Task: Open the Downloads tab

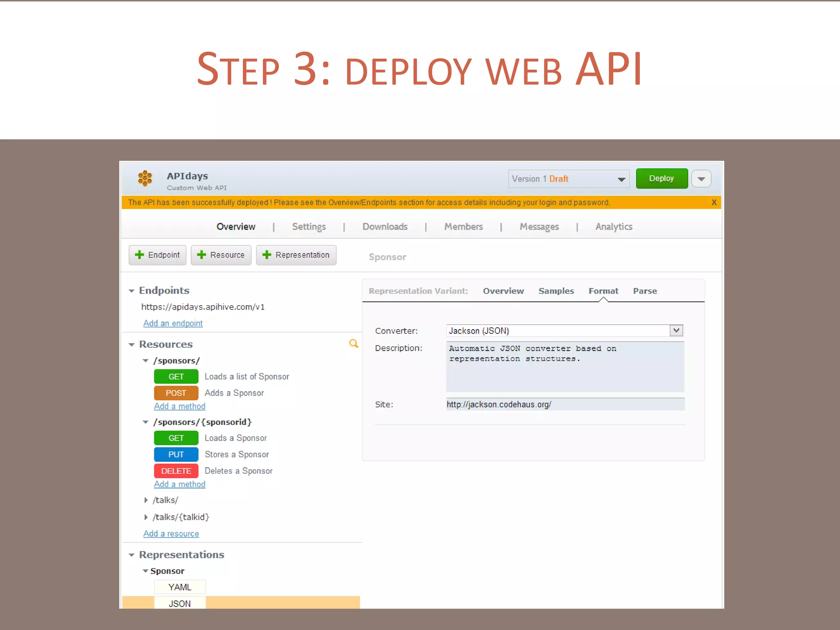Action: point(385,227)
